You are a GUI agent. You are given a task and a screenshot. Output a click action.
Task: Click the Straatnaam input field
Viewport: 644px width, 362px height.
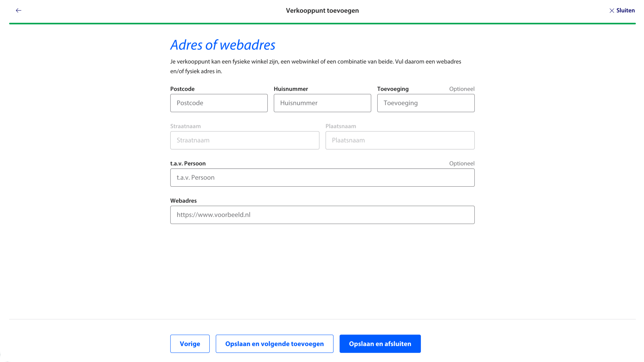click(245, 140)
